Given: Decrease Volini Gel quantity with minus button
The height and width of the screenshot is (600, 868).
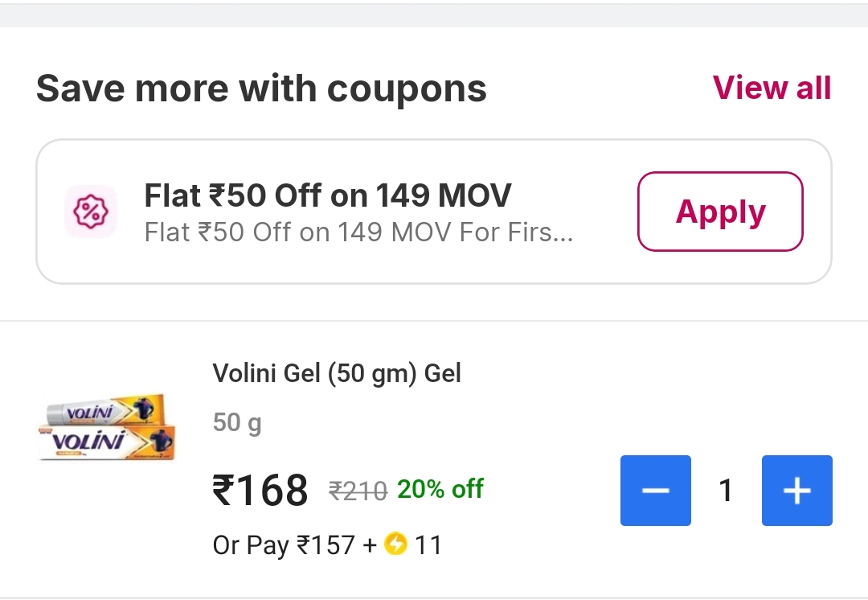Looking at the screenshot, I should click(x=655, y=490).
